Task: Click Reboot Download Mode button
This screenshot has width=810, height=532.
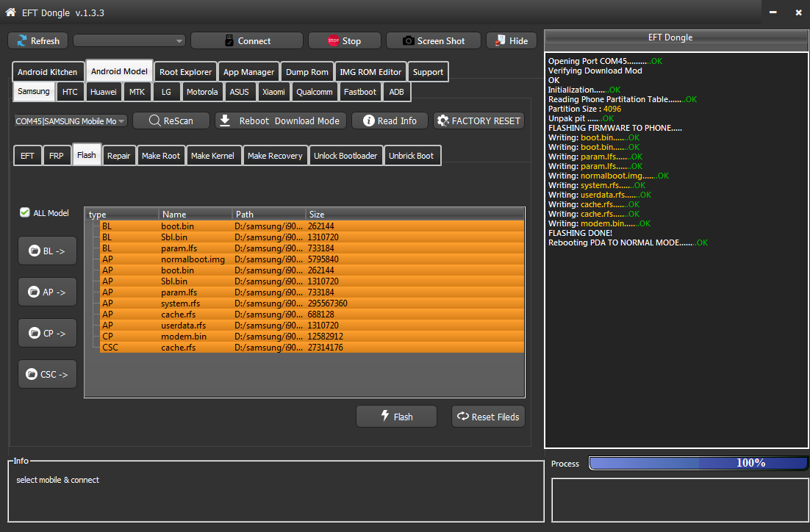Action: tap(281, 121)
